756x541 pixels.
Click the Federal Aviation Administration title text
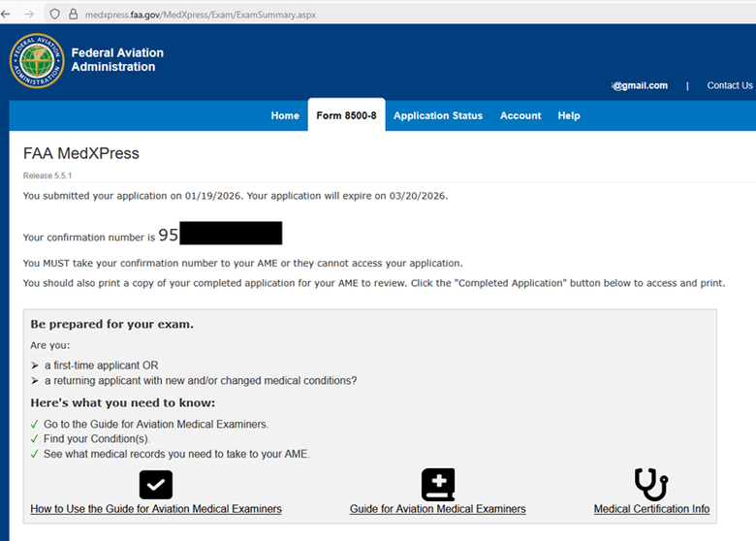coord(117,60)
